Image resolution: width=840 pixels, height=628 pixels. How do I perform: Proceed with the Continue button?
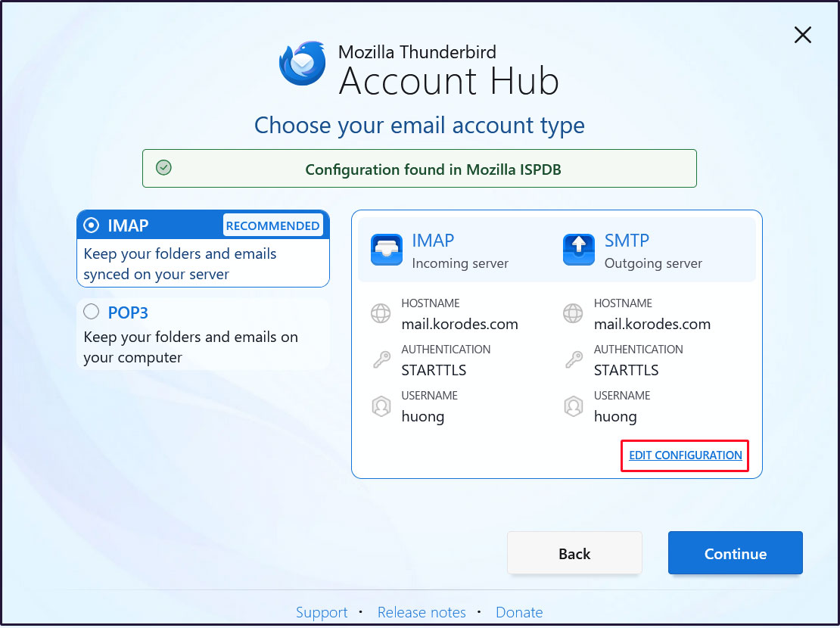735,553
